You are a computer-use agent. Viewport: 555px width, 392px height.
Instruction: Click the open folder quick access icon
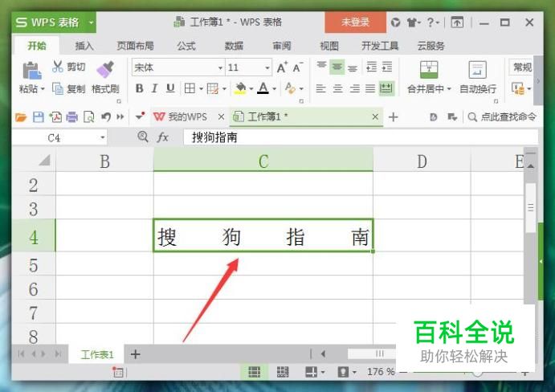point(21,116)
